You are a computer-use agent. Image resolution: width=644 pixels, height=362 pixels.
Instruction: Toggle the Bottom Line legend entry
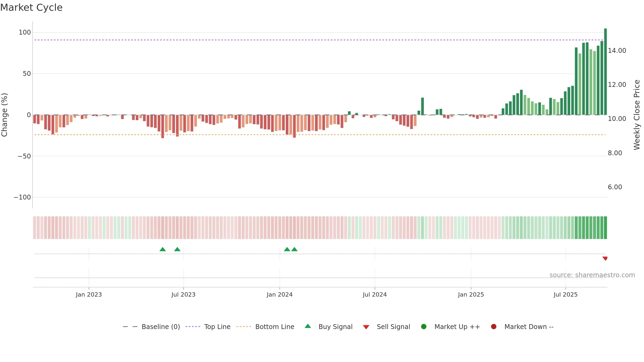tap(265, 327)
